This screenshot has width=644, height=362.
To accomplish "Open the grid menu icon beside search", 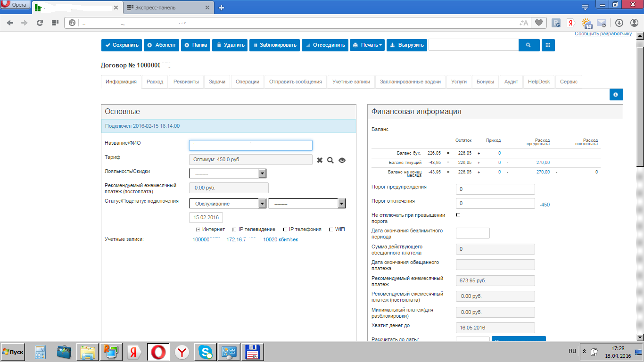I will [x=548, y=45].
